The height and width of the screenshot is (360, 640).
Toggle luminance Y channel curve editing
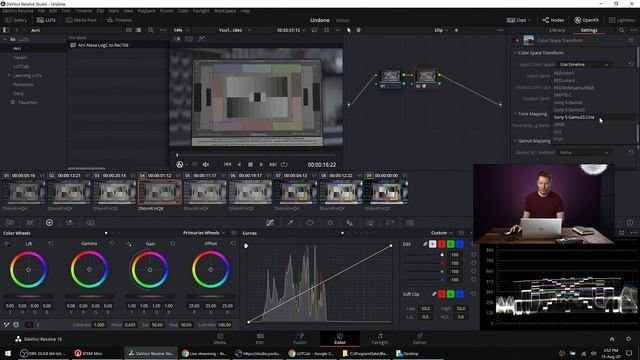tap(433, 244)
